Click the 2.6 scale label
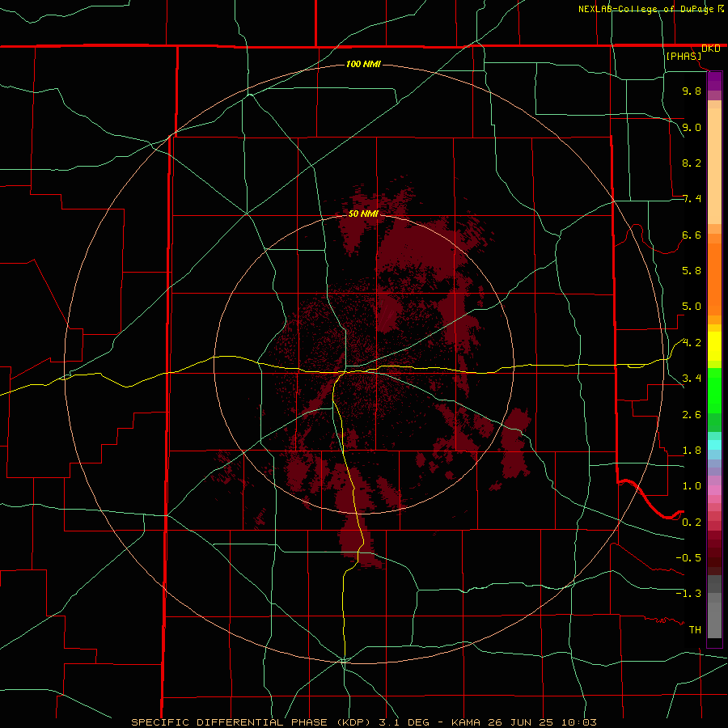This screenshot has height=728, width=728. [x=692, y=415]
